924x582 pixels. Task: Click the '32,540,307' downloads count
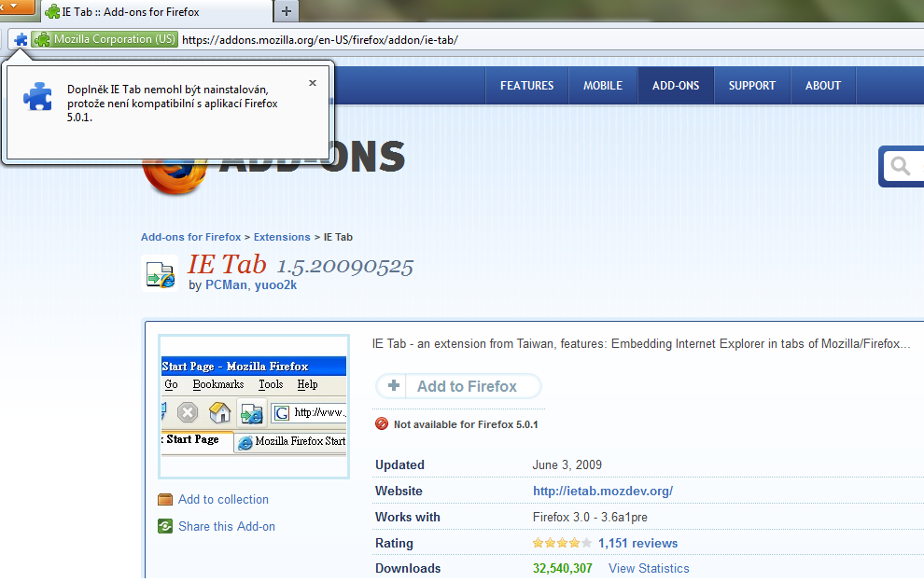click(562, 568)
